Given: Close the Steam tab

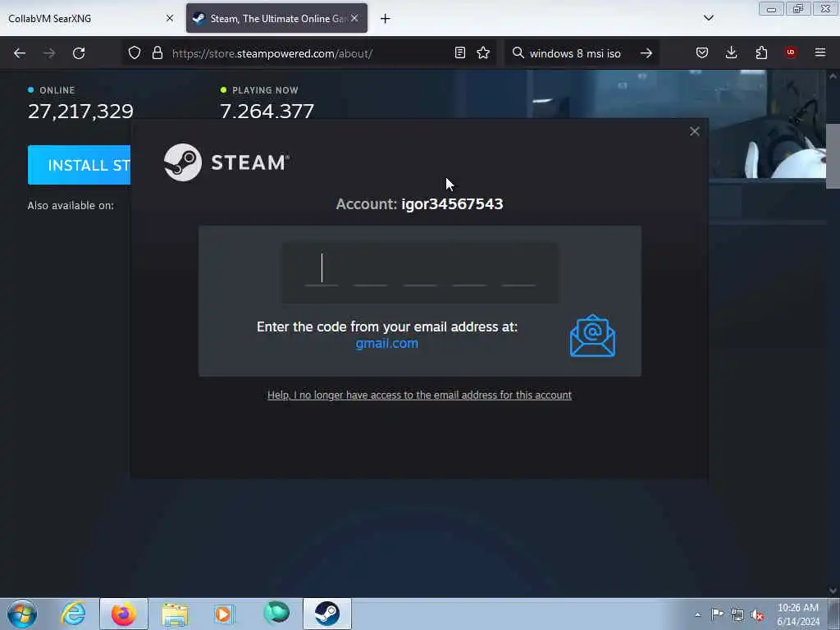Looking at the screenshot, I should [354, 18].
